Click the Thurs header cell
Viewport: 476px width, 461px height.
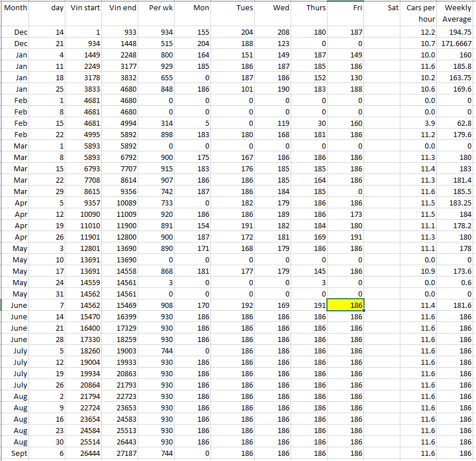pos(316,8)
